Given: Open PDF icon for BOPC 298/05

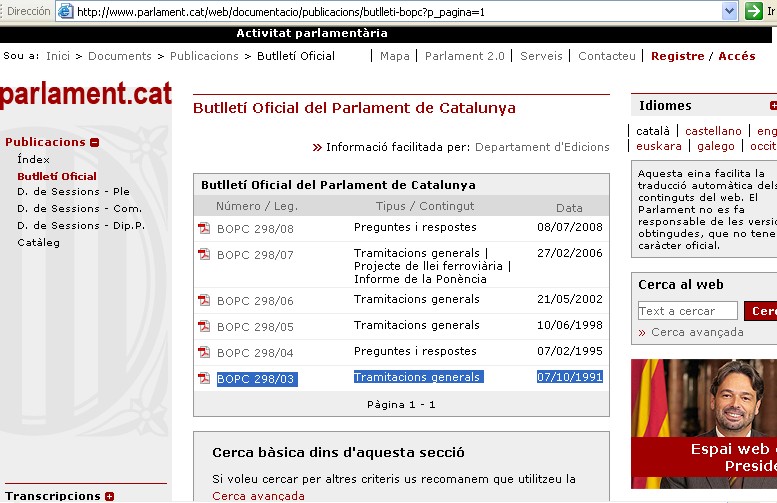Looking at the screenshot, I should pyautogui.click(x=204, y=326).
